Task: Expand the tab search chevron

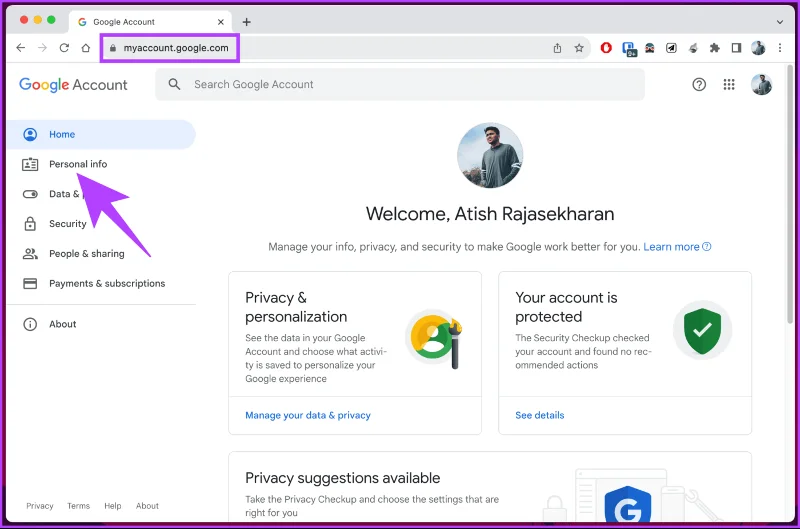Action: (780, 22)
